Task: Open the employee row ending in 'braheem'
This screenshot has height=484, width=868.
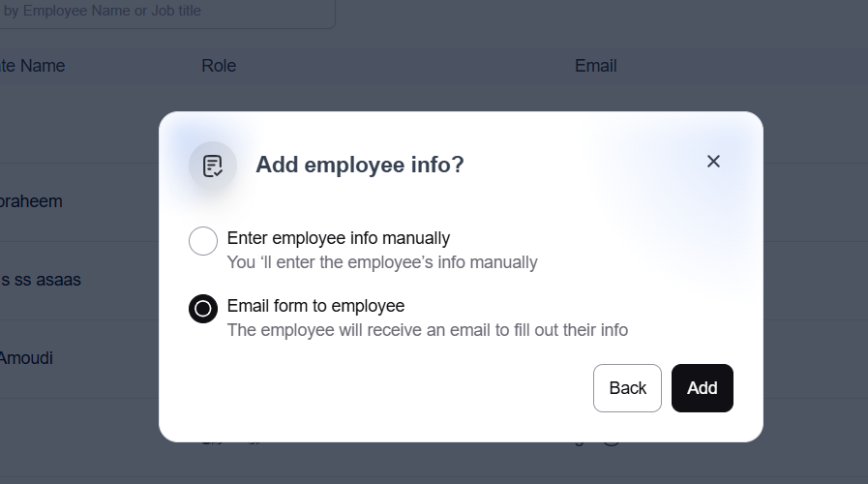Action: point(31,201)
